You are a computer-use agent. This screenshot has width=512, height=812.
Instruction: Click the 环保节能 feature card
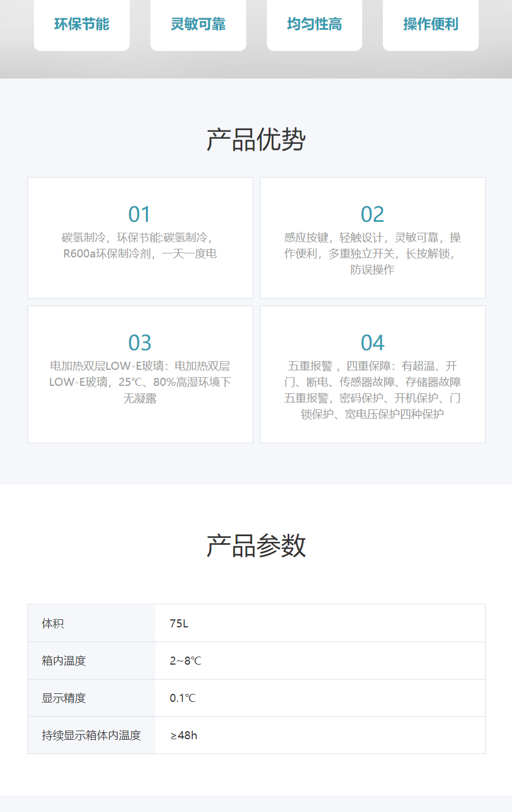(82, 24)
